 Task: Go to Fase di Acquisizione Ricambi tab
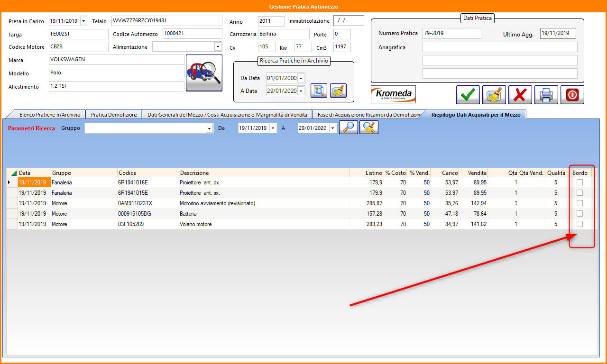pos(369,114)
